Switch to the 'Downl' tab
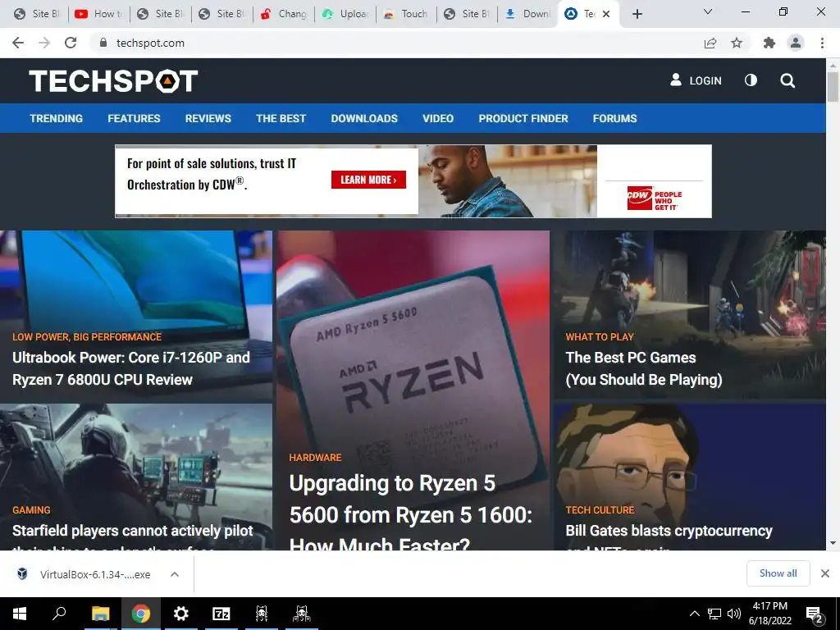Viewport: 840px width, 630px height. 528,14
